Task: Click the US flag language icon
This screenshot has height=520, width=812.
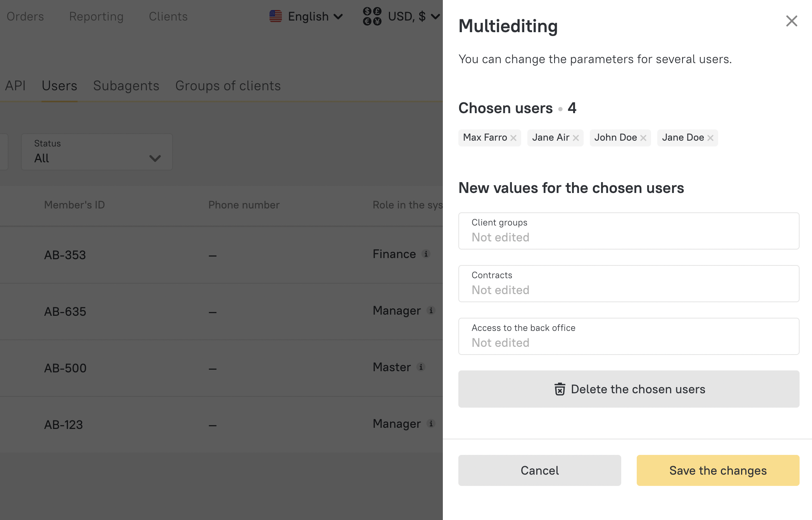Action: point(276,16)
